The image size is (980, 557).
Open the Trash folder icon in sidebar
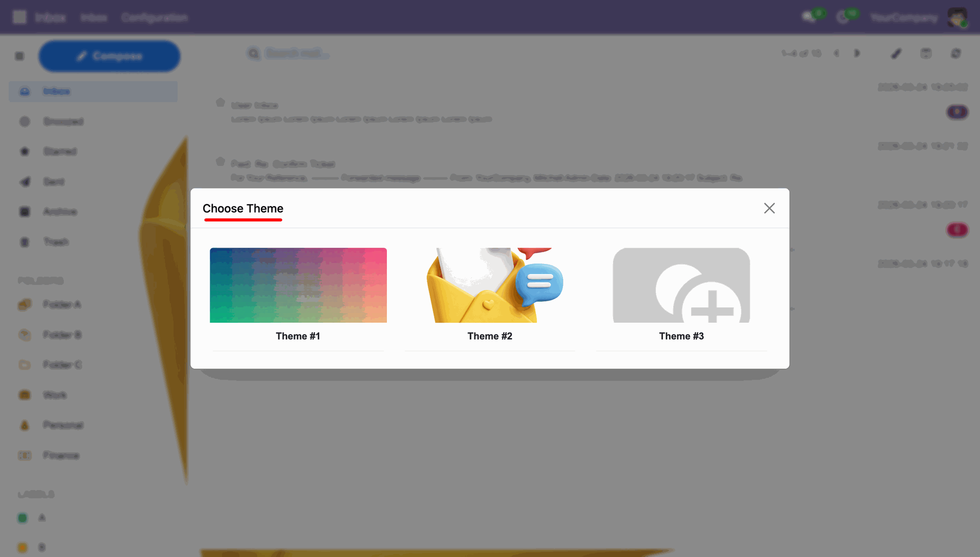[24, 241]
